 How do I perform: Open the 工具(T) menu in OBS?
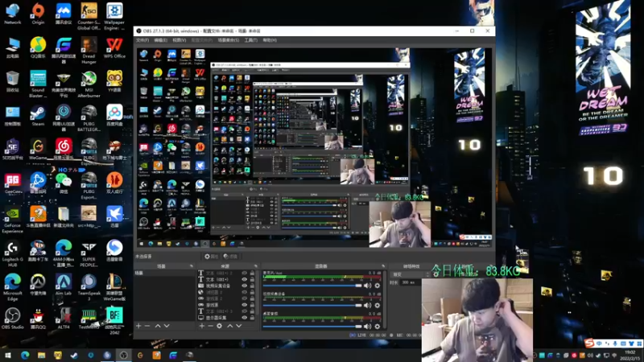[x=251, y=40]
